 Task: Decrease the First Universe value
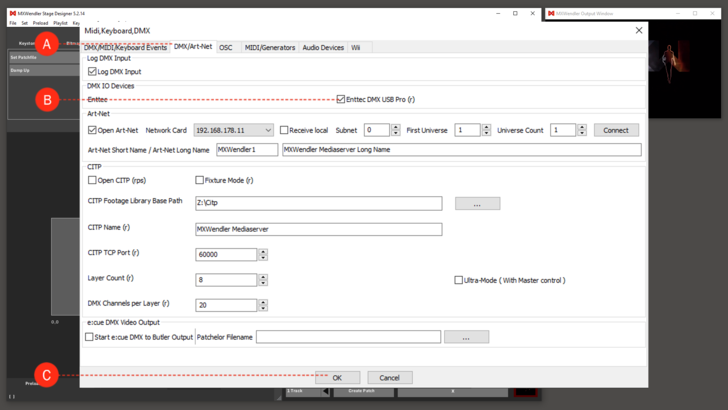point(486,133)
